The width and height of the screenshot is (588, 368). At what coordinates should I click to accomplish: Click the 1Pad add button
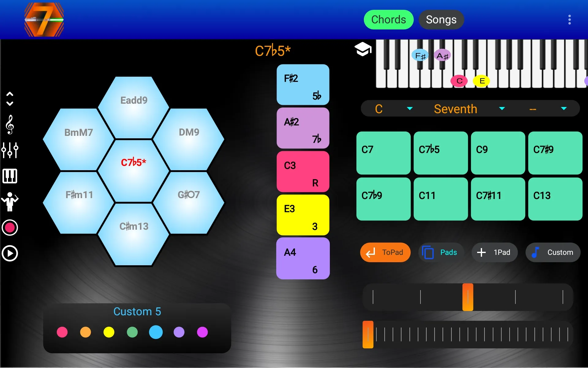(493, 252)
